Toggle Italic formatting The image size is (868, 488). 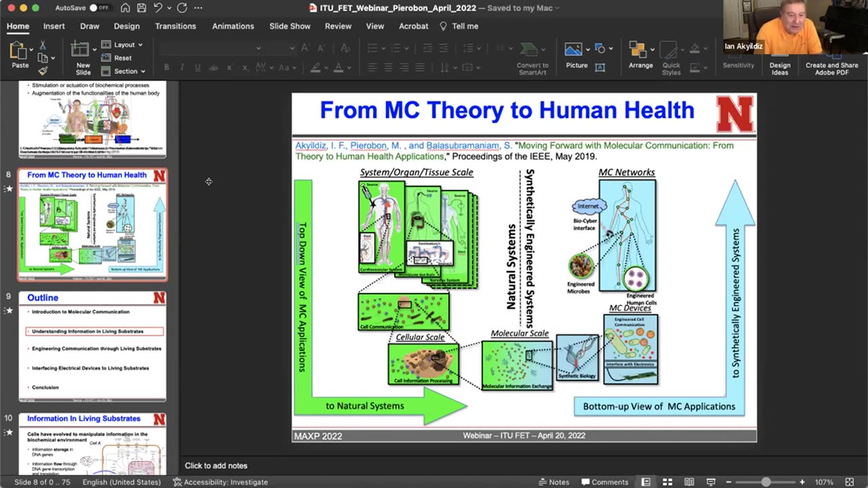coord(182,68)
